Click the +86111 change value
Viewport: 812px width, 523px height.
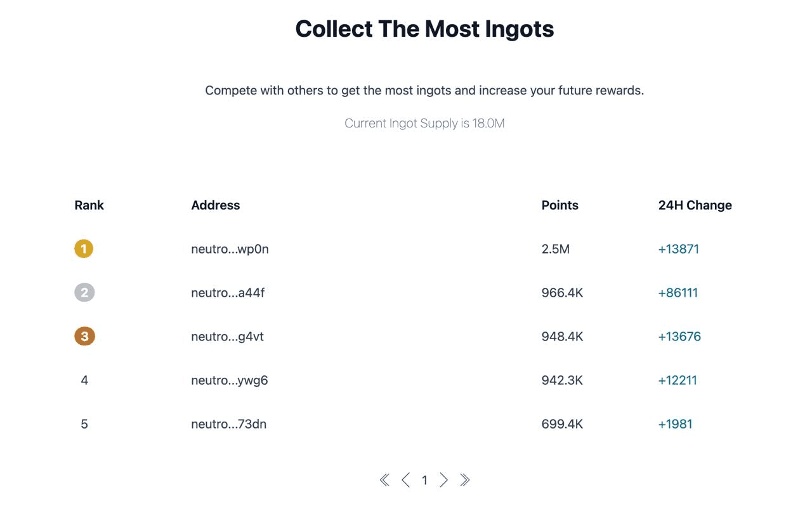[678, 293]
